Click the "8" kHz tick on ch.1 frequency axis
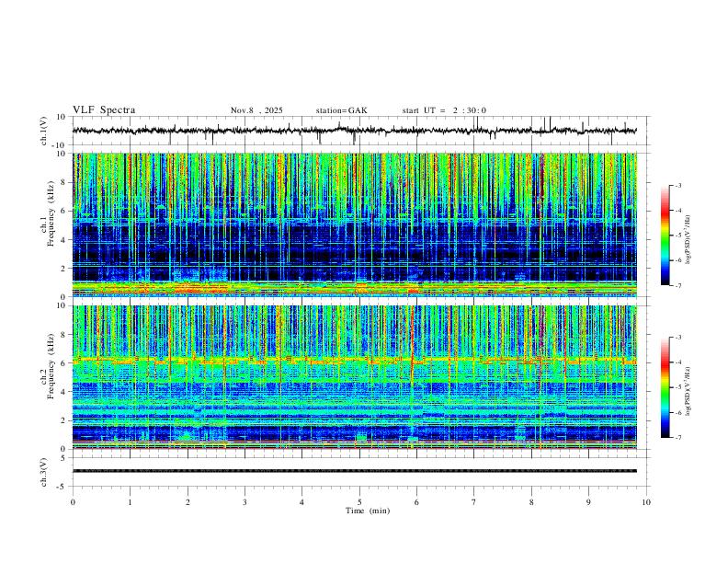Image resolution: width=728 pixels, height=563 pixels. [64, 182]
